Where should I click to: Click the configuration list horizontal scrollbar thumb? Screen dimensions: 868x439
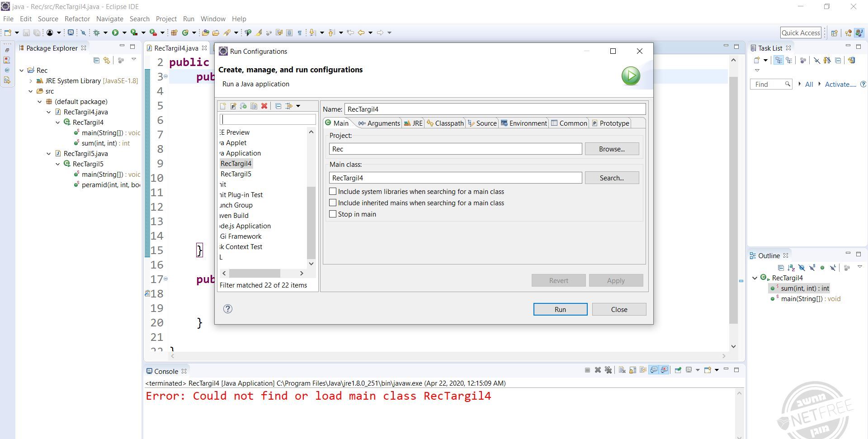[x=255, y=273]
